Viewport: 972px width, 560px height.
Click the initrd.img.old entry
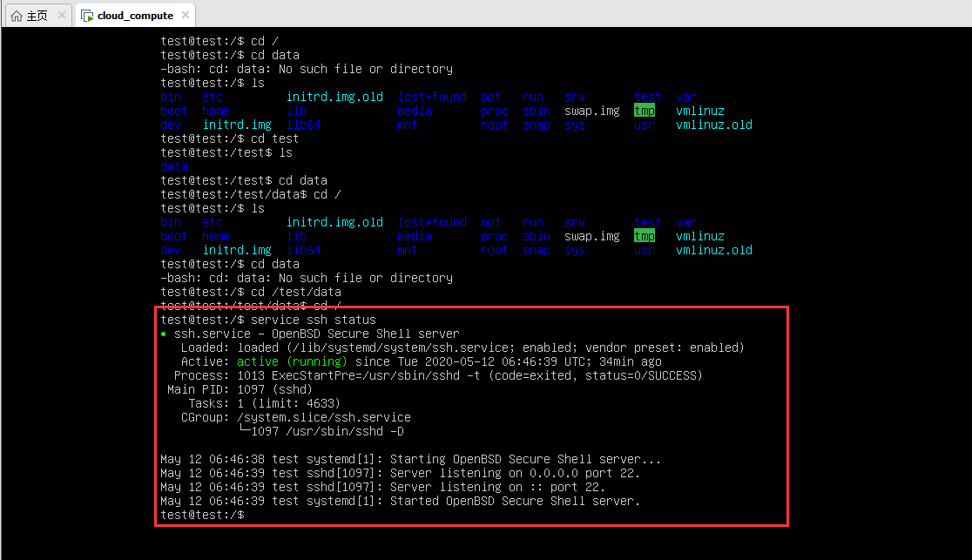335,97
